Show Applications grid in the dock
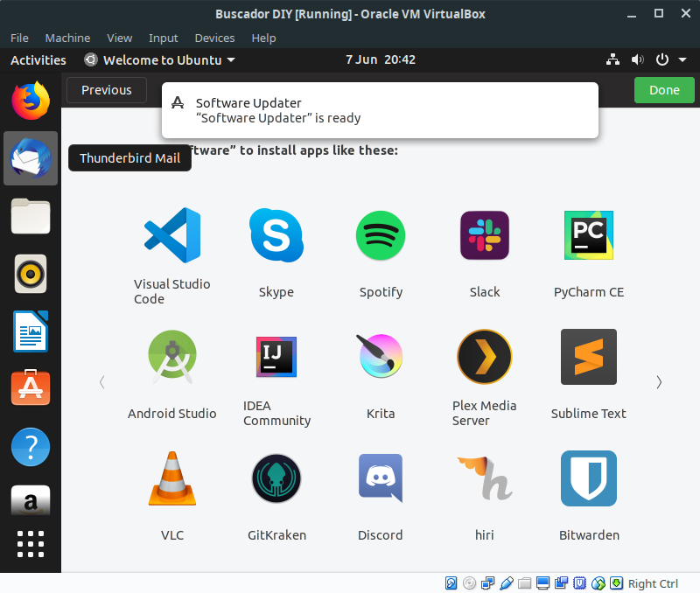Viewport: 700px width, 593px height. [x=31, y=544]
